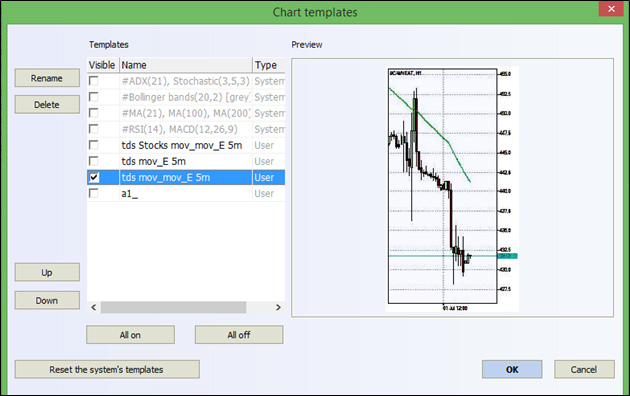The image size is (630, 396).
Task: Click the All on button
Action: pyautogui.click(x=130, y=335)
